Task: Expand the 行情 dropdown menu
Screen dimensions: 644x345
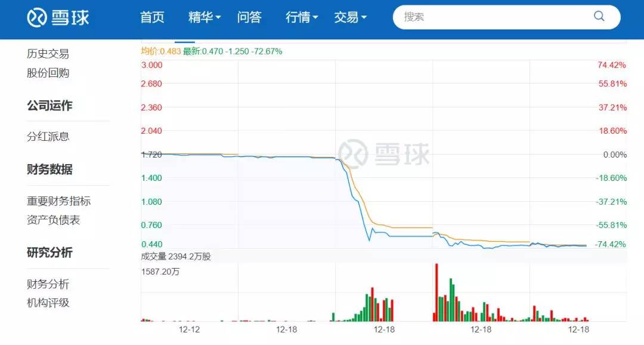Action: [x=302, y=17]
